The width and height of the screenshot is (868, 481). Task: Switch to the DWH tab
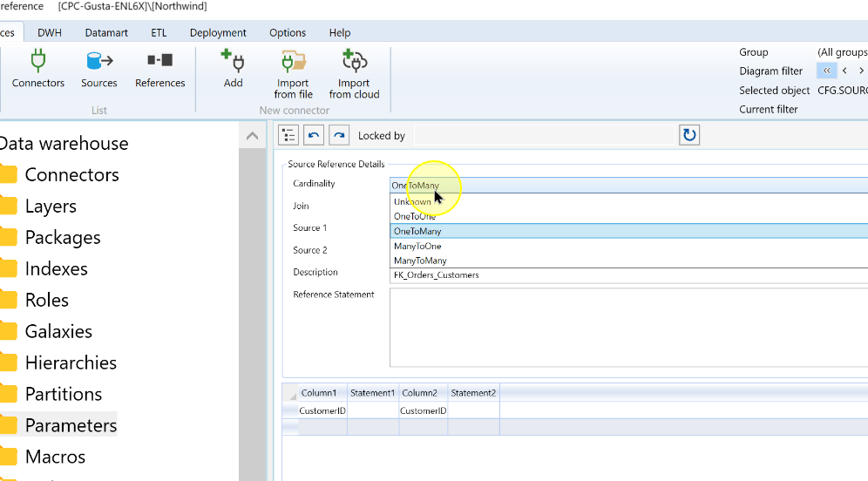point(50,32)
